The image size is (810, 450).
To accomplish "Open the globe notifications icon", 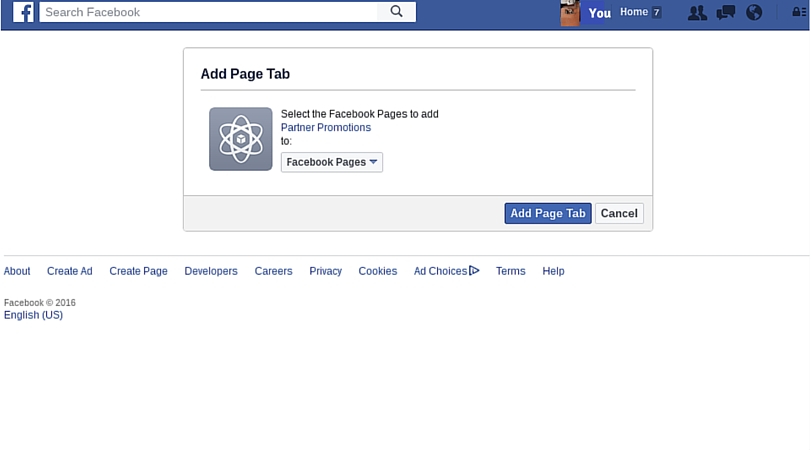I will pyautogui.click(x=754, y=13).
